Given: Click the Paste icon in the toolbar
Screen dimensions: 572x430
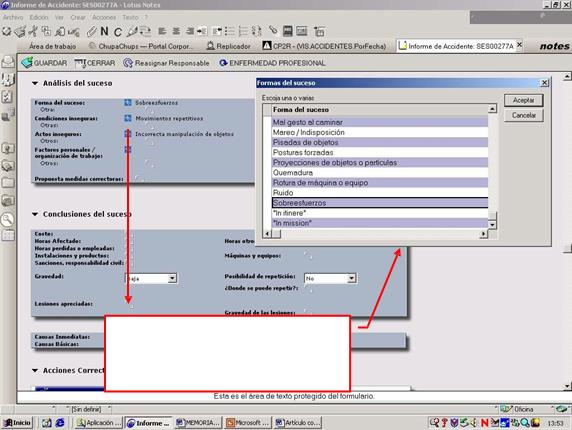Looking at the screenshot, I should click(60, 32).
